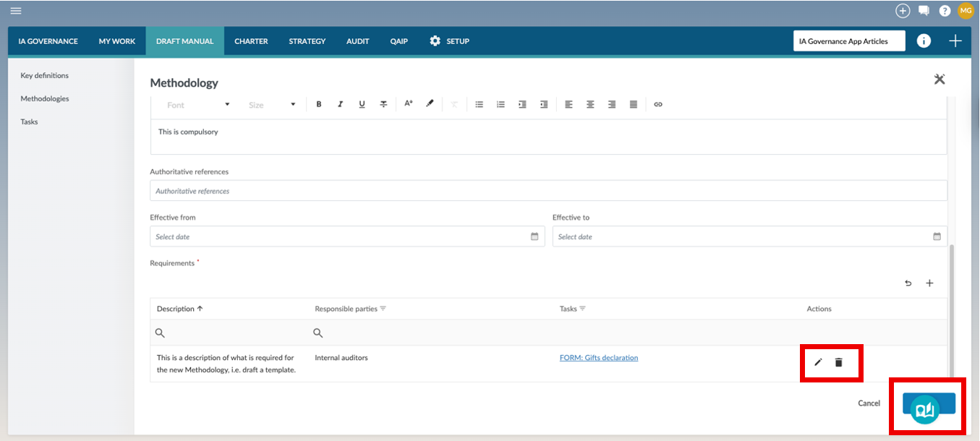Apply strikethrough formatting
This screenshot has height=441, width=980.
(384, 104)
